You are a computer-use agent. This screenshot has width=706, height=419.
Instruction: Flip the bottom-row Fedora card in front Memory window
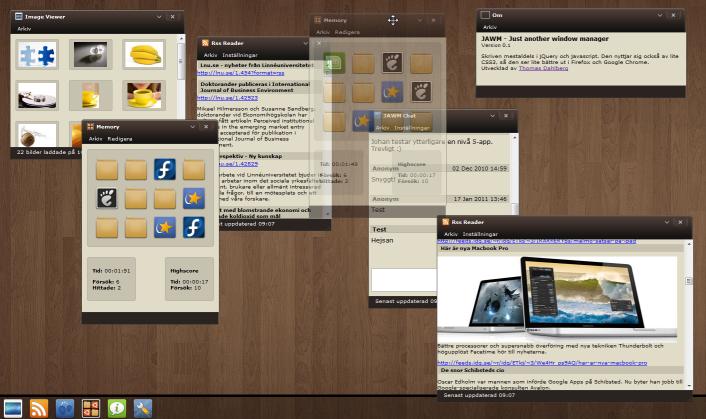194,227
